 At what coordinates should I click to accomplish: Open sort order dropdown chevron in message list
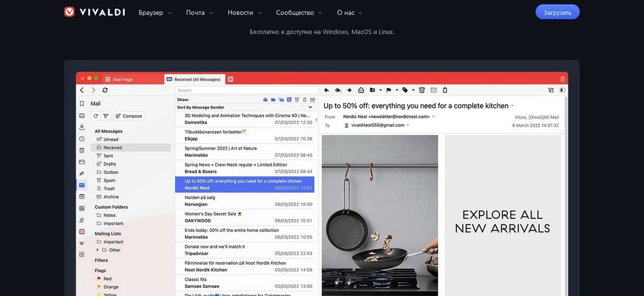point(310,107)
